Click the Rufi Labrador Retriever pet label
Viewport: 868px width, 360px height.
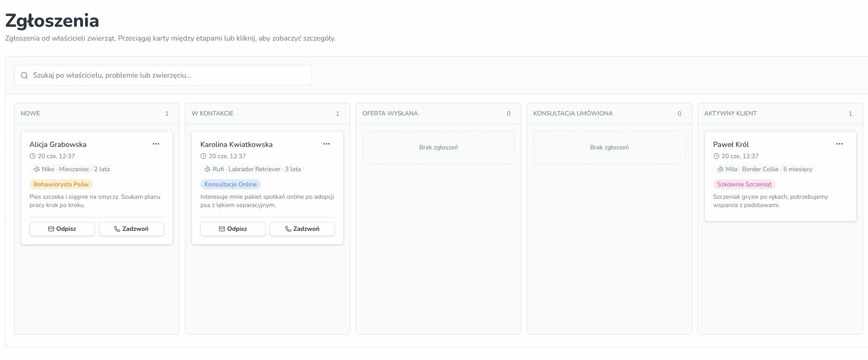pyautogui.click(x=253, y=169)
